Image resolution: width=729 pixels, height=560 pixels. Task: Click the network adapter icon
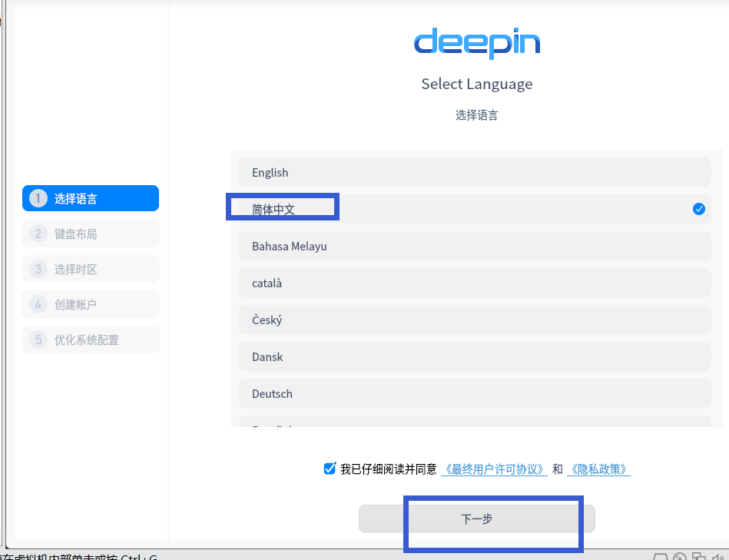(698, 556)
